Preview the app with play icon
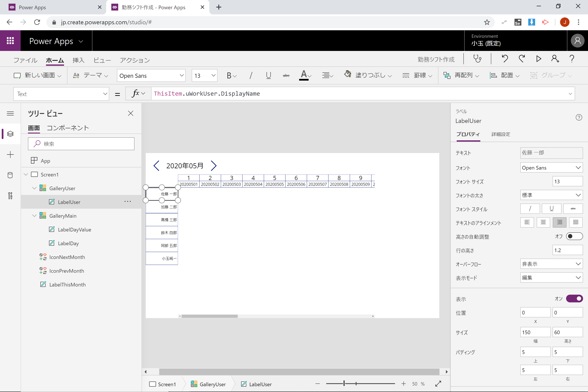This screenshot has height=392, width=588. coord(539,59)
